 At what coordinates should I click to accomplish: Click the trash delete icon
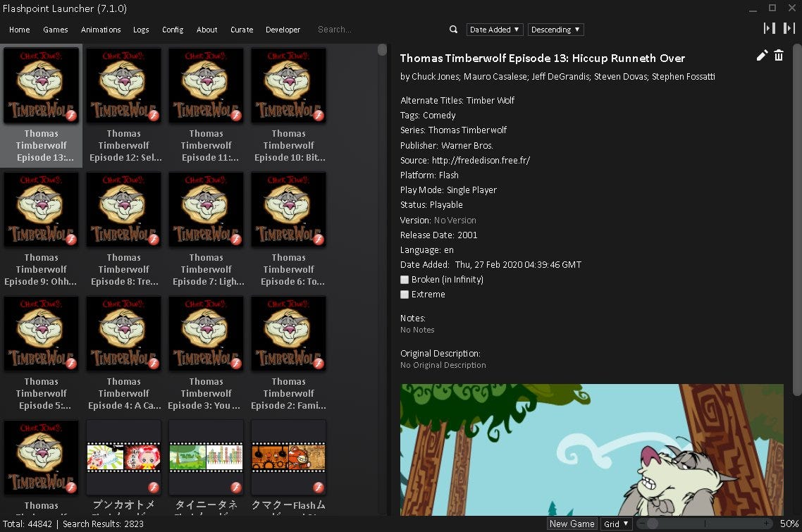click(779, 56)
